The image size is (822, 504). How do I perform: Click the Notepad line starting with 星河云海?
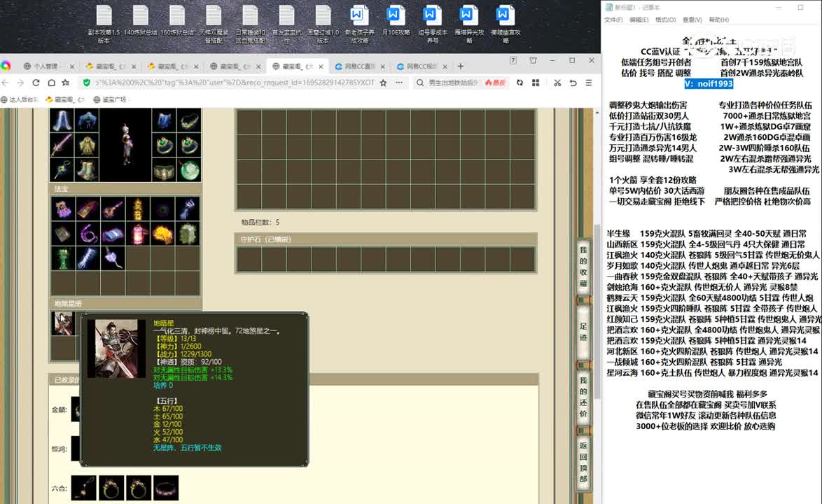click(x=713, y=373)
